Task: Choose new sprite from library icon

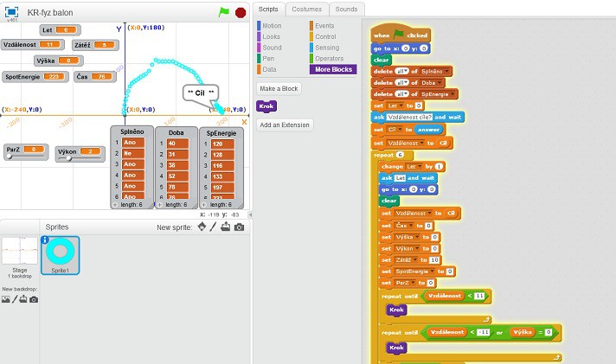Action: [x=202, y=227]
